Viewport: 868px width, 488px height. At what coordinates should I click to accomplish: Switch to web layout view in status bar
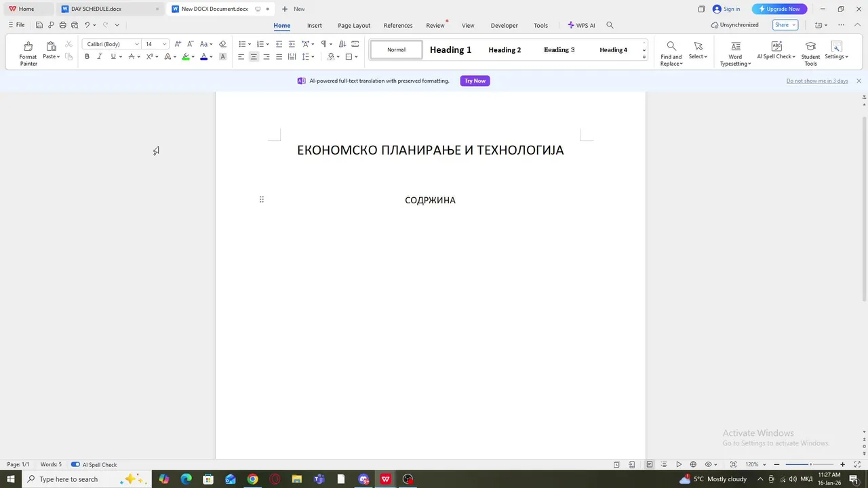[693, 464]
